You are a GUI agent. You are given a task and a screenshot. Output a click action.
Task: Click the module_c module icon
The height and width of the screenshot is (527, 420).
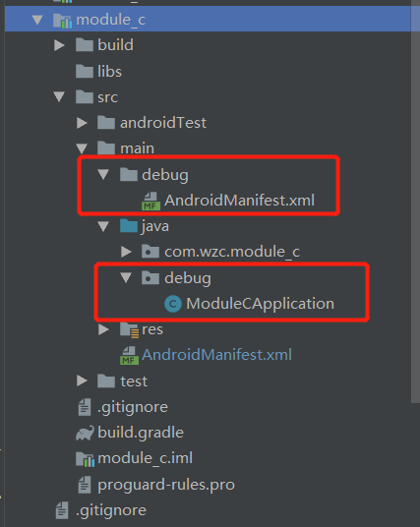coord(63,21)
